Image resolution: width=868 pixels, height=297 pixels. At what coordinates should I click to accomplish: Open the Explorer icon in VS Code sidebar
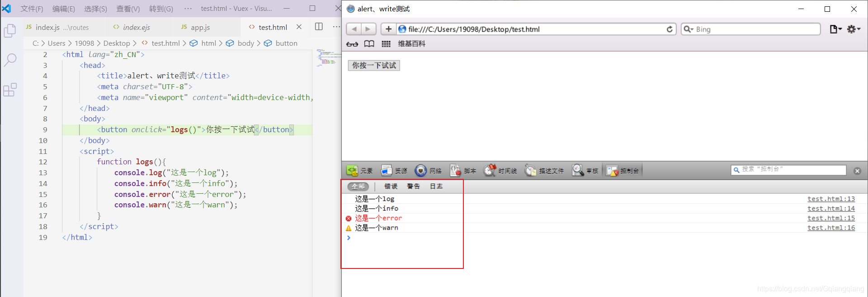10,31
